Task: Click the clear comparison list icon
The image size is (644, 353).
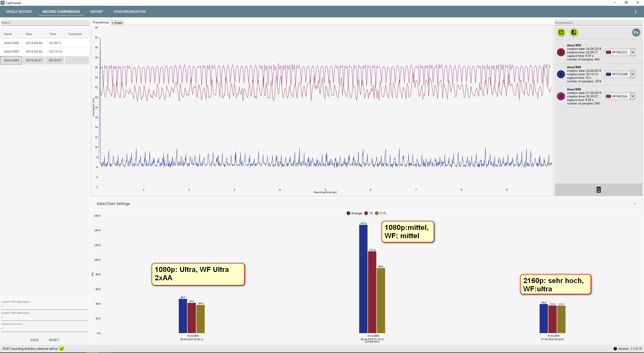Action: [636, 32]
